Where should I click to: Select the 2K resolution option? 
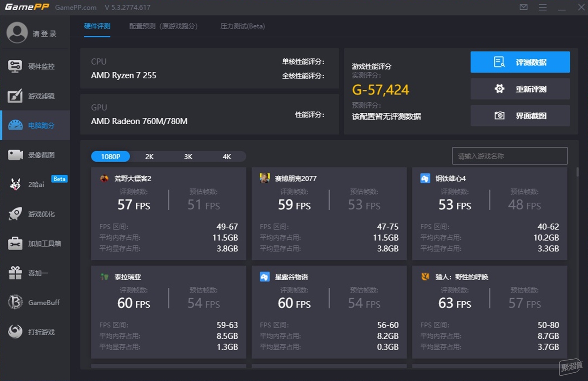click(x=149, y=156)
